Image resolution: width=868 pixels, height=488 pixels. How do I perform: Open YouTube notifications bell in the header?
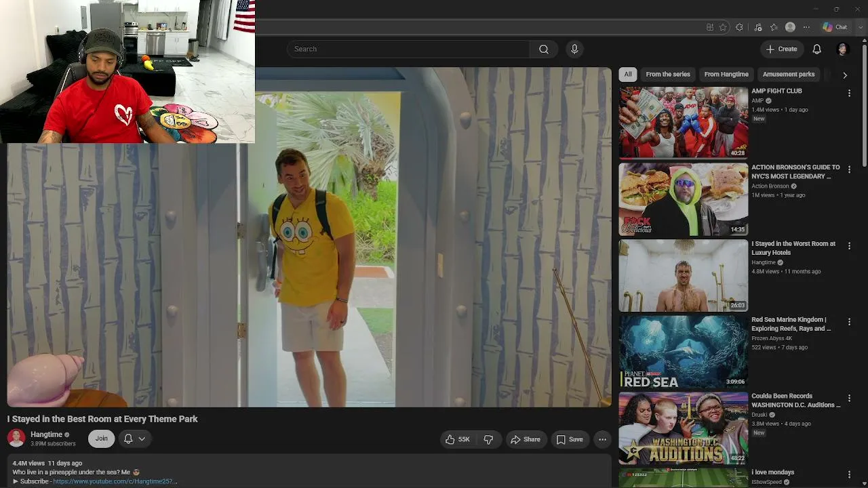[x=817, y=49]
